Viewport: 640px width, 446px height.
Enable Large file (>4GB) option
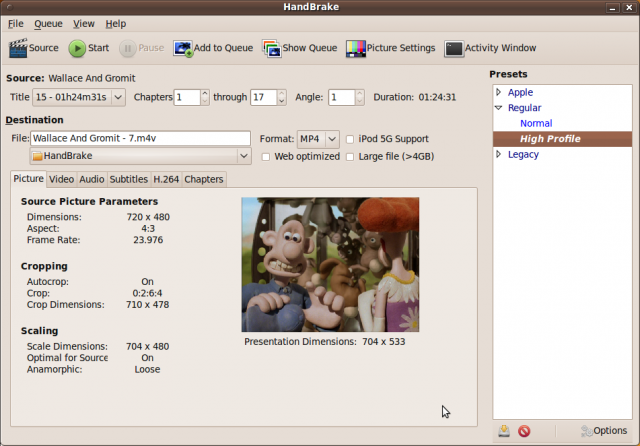pyautogui.click(x=350, y=156)
